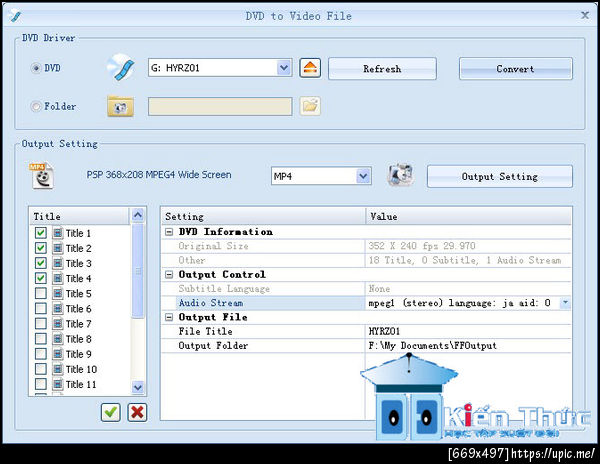Click the film icon beside Title 8

[58, 339]
